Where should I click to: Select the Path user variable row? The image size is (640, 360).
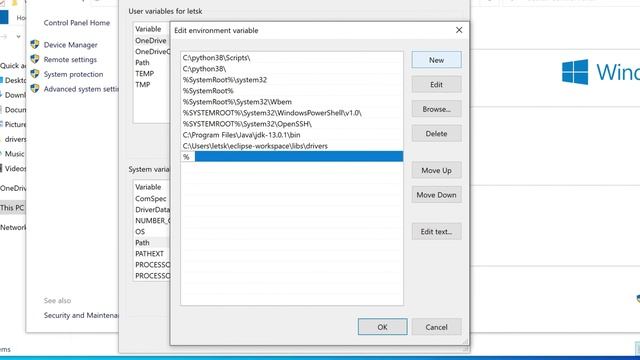point(152,63)
